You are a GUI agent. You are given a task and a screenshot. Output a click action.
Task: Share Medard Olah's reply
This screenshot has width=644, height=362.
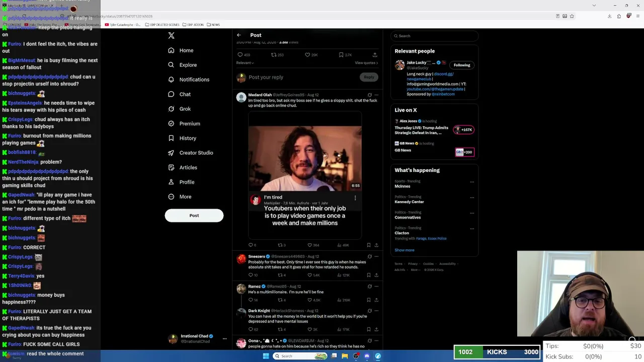pos(376,245)
